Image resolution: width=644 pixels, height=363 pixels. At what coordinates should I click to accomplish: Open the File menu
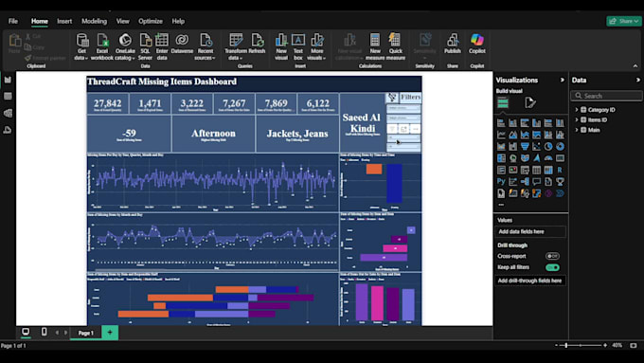13,21
